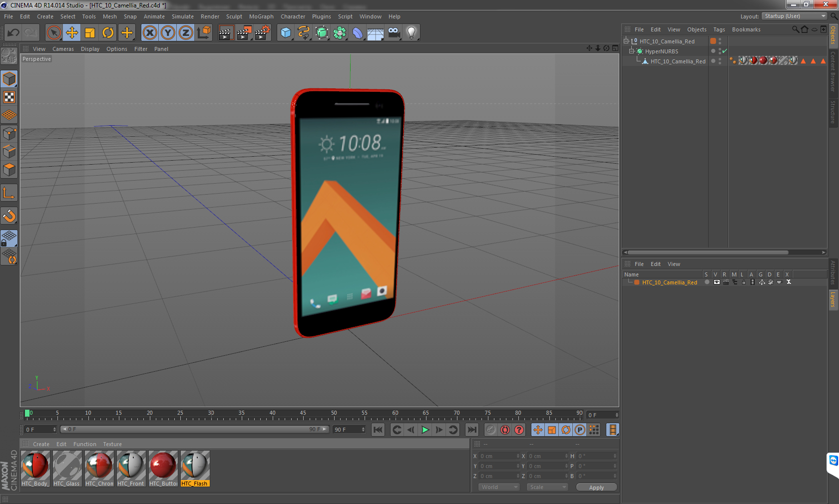
Task: Open the spline pen tools icon
Action: tap(304, 33)
